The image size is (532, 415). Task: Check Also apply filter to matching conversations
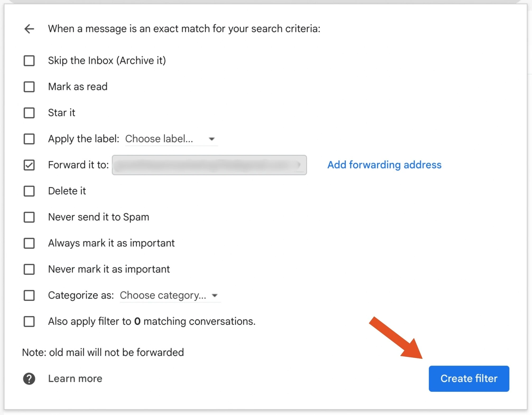coord(29,321)
